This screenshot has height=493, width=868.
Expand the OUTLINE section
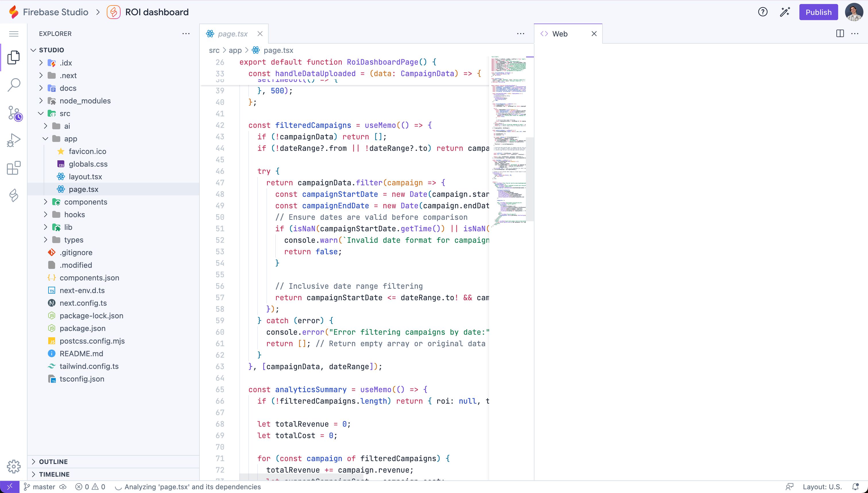coord(113,462)
